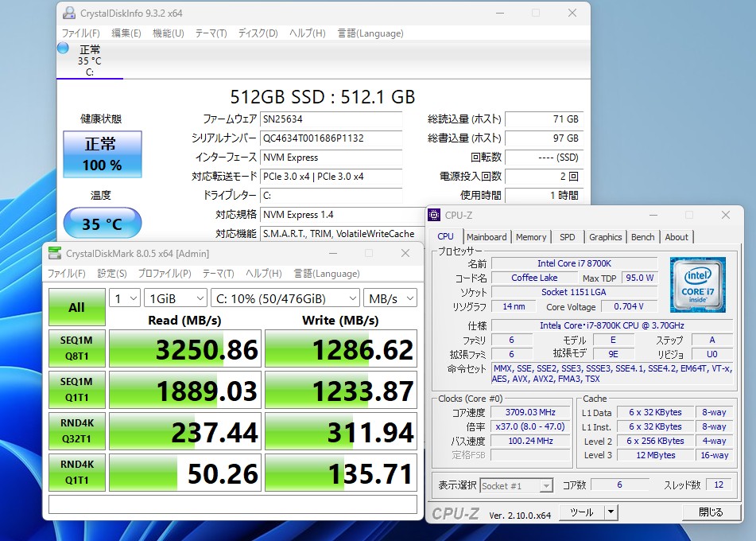This screenshot has height=541, width=756.
Task: Open 編集(E) menu in CrystalDiskInfo
Action: coord(126,33)
